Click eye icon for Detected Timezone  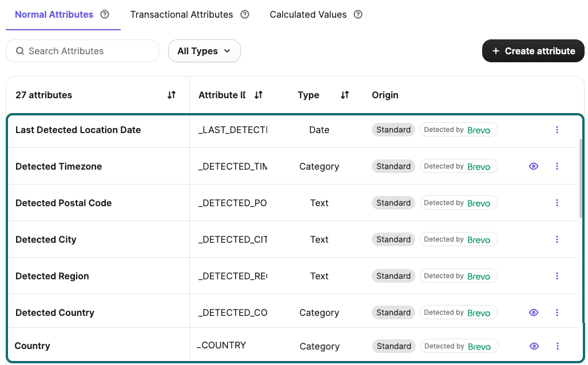coord(534,166)
